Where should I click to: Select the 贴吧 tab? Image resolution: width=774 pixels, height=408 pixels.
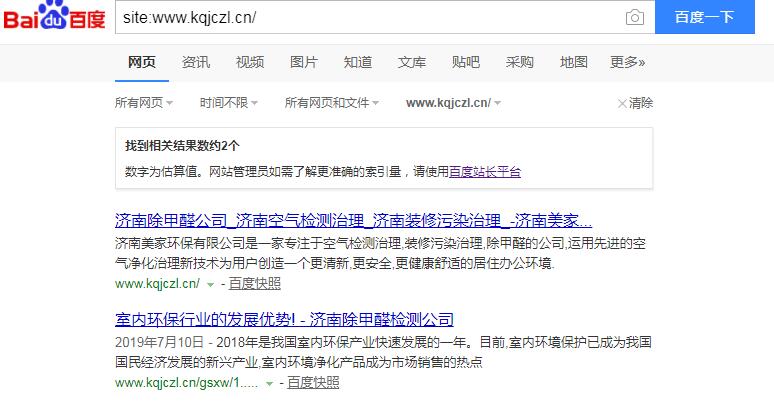(465, 62)
